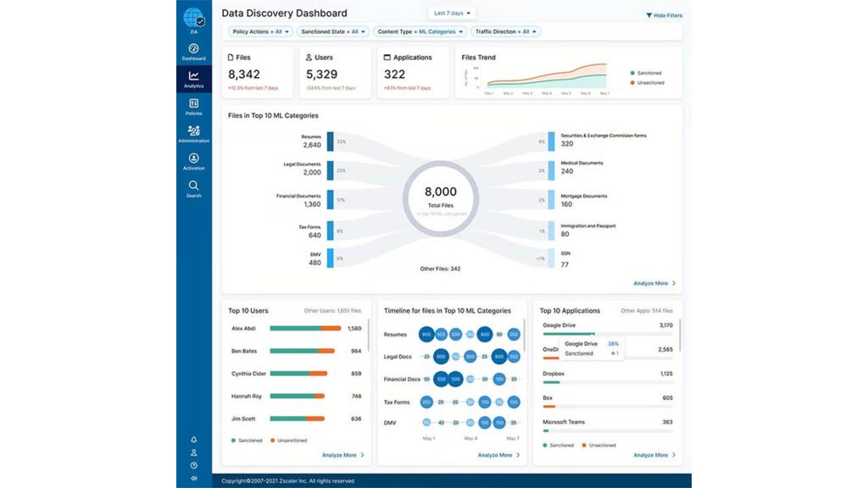Click the 8,000 Total Files center circle
Viewport: 868px width, 488px height.
441,198
